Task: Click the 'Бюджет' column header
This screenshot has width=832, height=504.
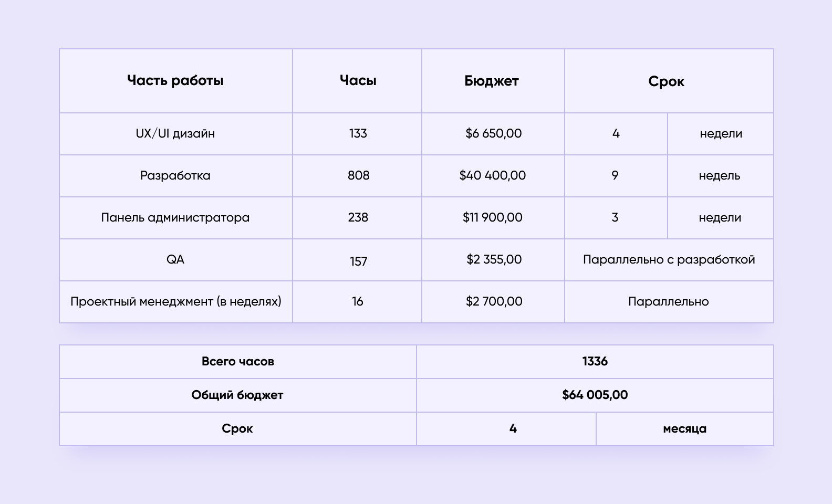Action: pyautogui.click(x=493, y=81)
